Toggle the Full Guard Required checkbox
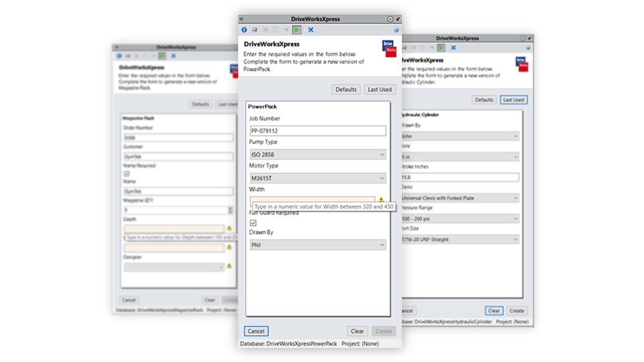The image size is (644, 362). (253, 223)
